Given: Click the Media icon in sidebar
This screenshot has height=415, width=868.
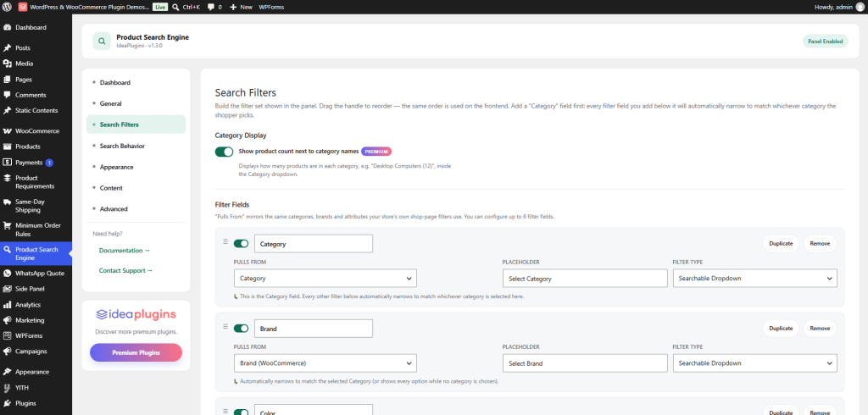Looking at the screenshot, I should pos(7,64).
